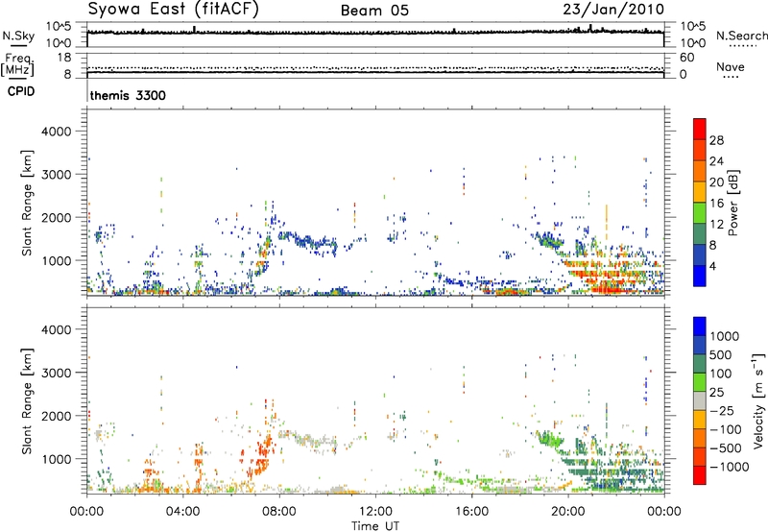Screen dimensions: 768x532
Task: Click the '4000' tick on power panel axis
Action: coord(56,132)
